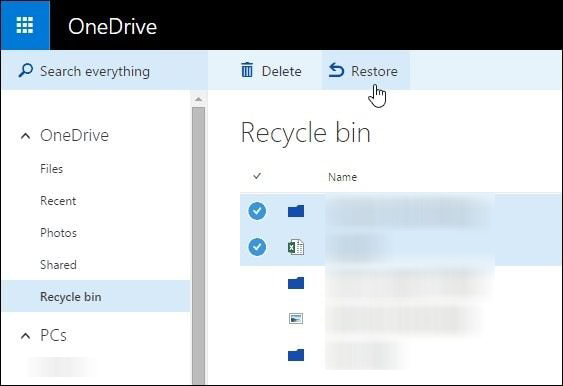The height and width of the screenshot is (386, 563).
Task: Click the last folder icon in list
Action: 296,355
